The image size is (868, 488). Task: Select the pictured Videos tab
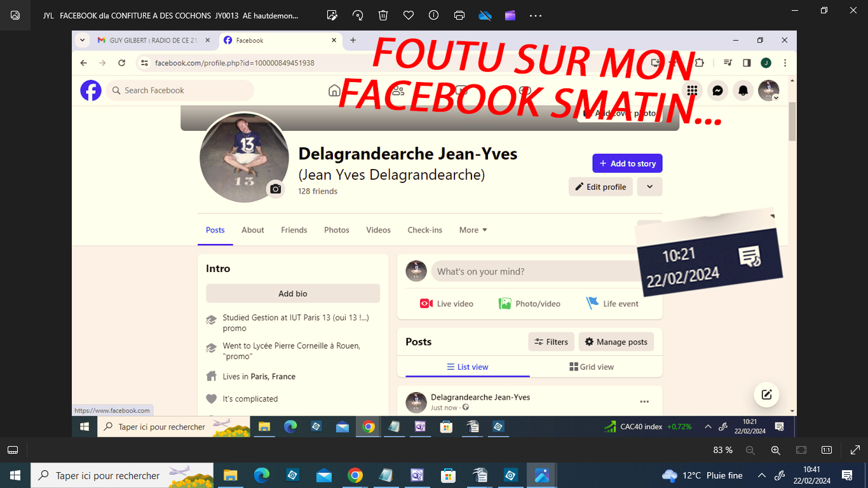[x=378, y=230]
